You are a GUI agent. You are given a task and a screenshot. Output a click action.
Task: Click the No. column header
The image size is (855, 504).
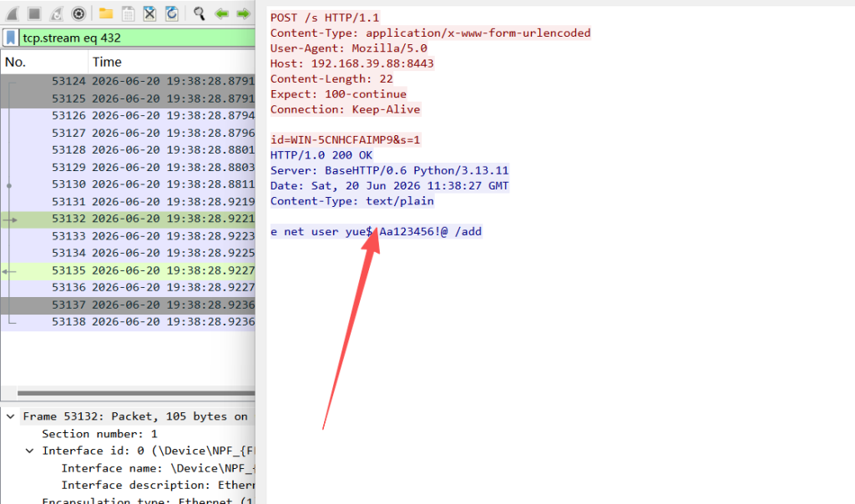point(44,62)
